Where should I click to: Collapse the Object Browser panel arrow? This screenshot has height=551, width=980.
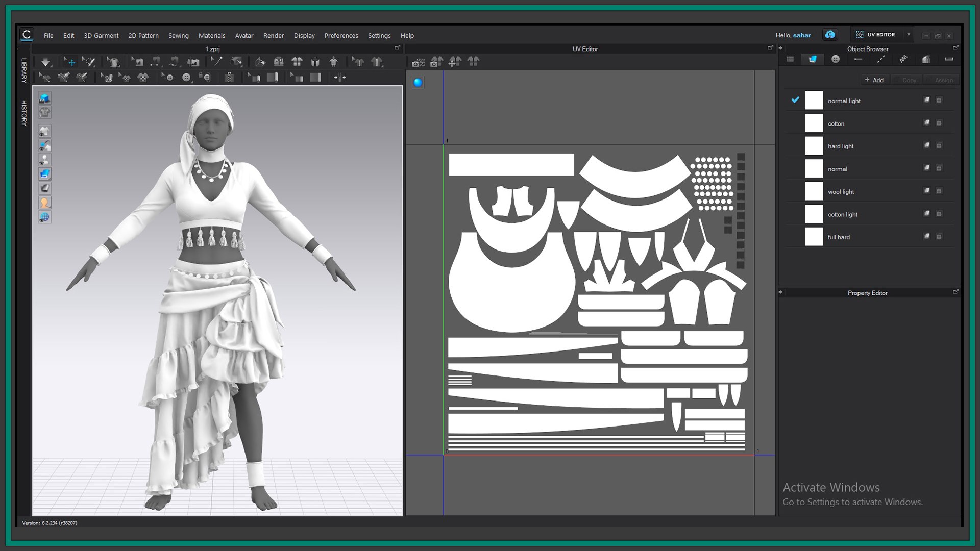point(780,48)
